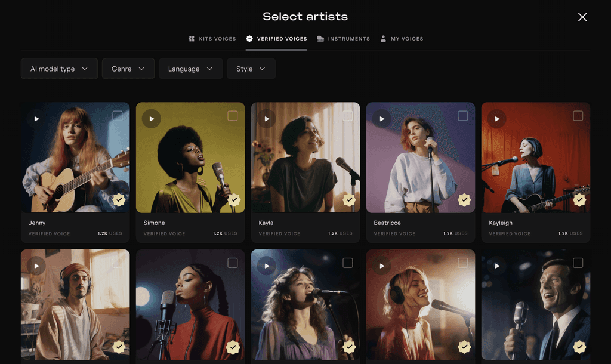The height and width of the screenshot is (364, 611).
Task: Click the My Voices person icon
Action: [382, 38]
